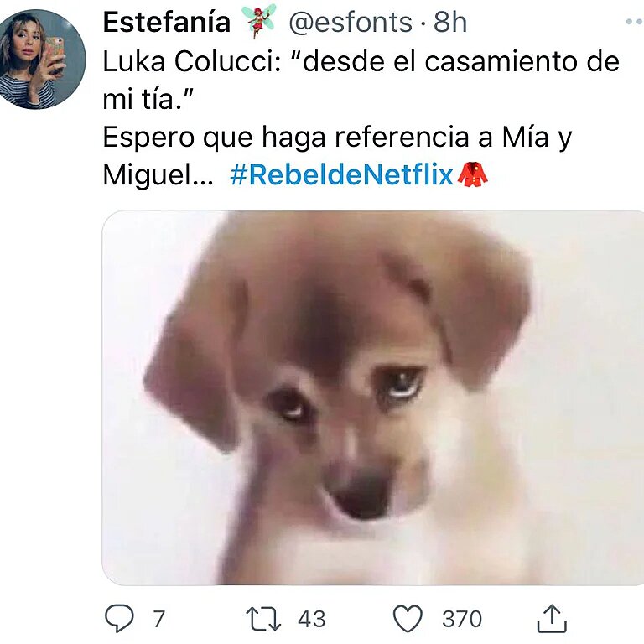The width and height of the screenshot is (644, 644).
Task: Click the like count 370
Action: (462, 619)
